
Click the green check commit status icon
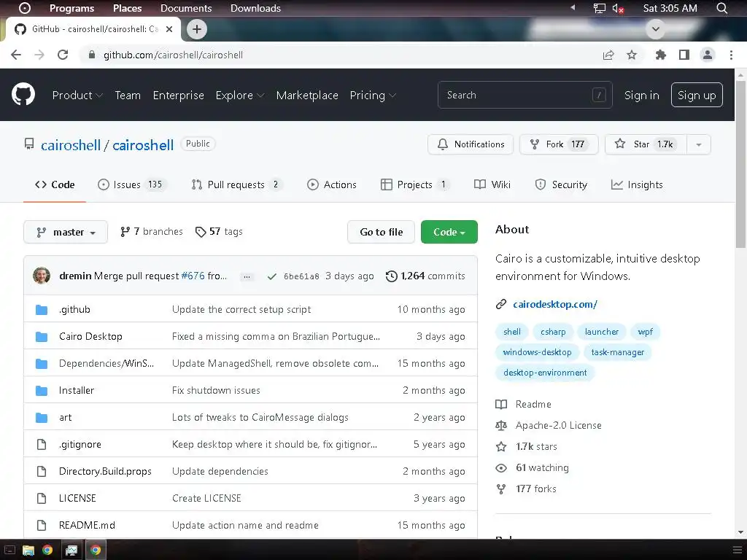[271, 276]
